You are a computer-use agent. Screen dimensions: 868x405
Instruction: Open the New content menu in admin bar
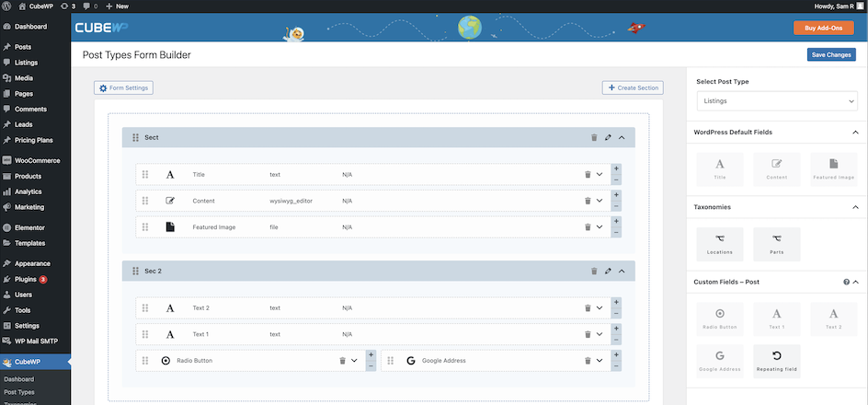tap(117, 6)
